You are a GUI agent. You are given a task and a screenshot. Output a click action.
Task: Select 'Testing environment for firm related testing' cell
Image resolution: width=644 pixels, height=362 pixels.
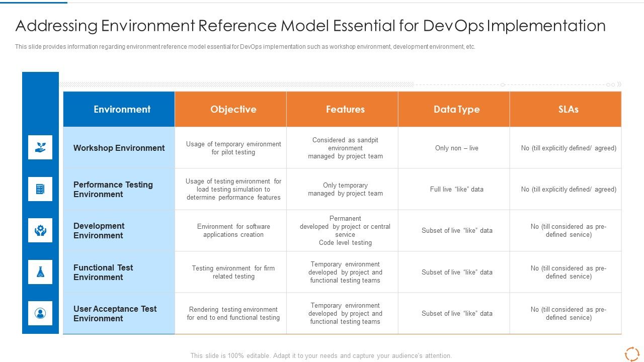[x=230, y=272]
